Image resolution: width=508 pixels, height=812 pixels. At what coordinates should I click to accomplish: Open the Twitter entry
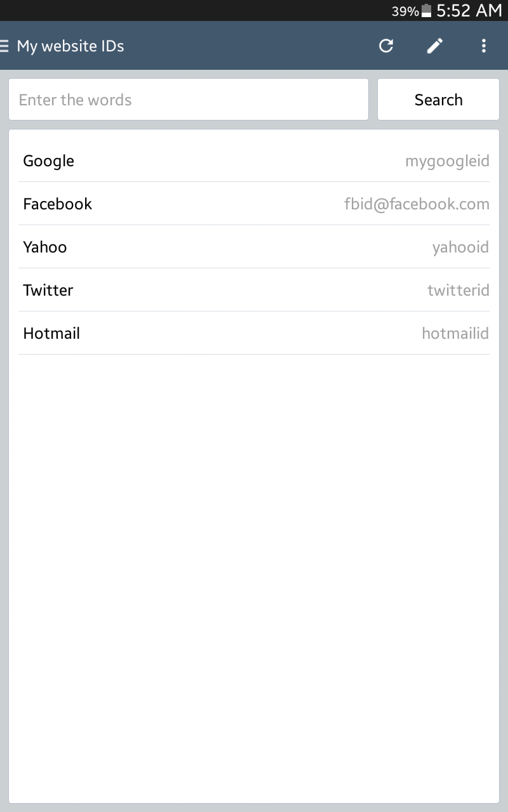(x=48, y=291)
